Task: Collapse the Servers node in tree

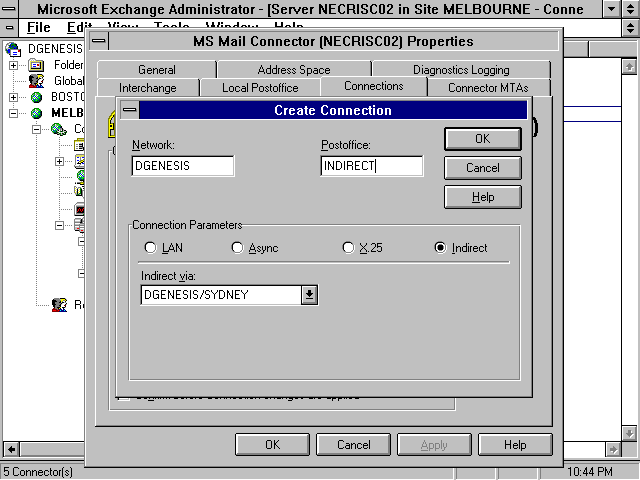Action: coord(60,225)
